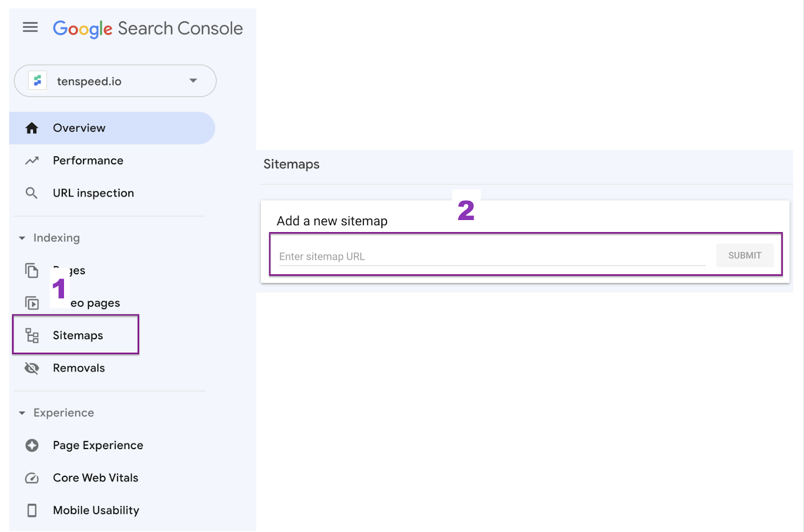
Task: Open the hamburger main menu
Action: pyautogui.click(x=30, y=27)
